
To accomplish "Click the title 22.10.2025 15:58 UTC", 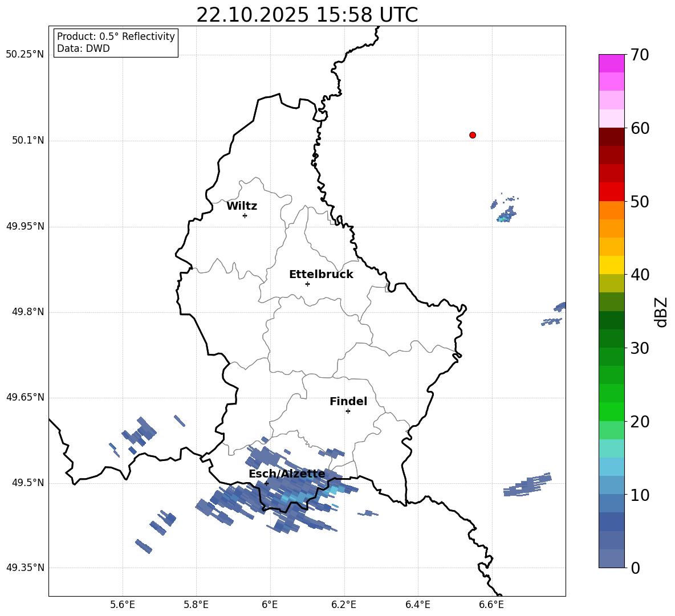I will click(307, 15).
